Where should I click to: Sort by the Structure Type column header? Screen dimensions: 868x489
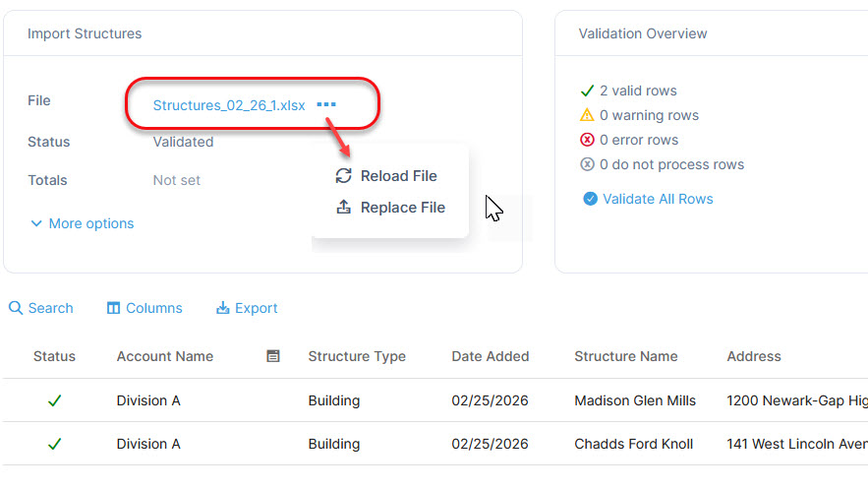356,356
